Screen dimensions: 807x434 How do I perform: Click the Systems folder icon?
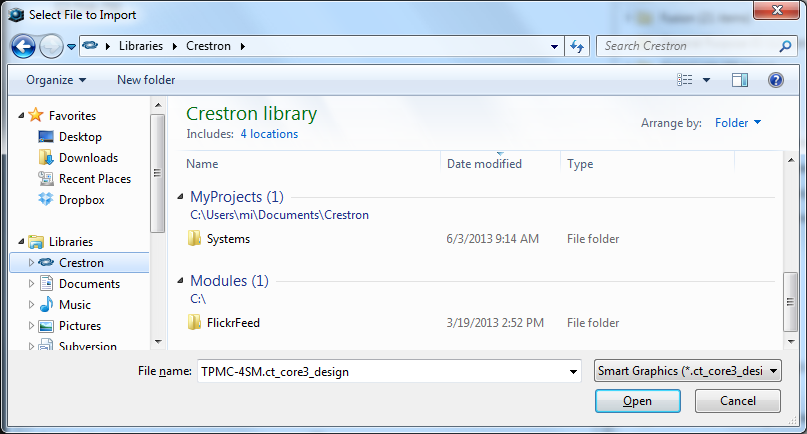pos(194,238)
